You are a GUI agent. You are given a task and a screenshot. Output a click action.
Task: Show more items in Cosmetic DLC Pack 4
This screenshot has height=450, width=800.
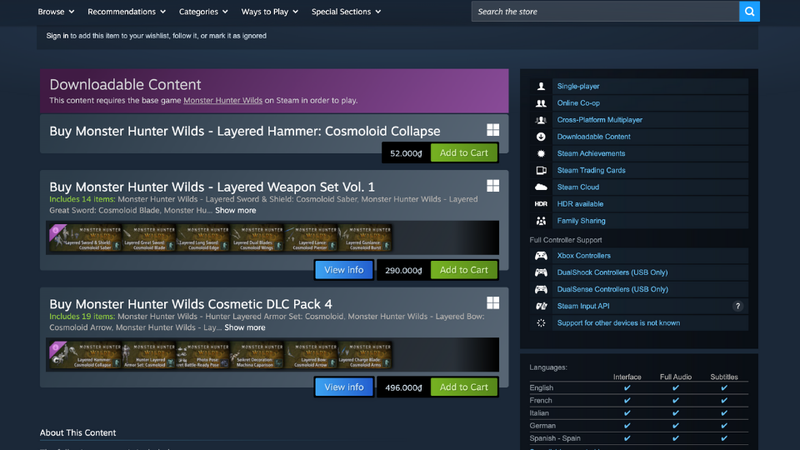tap(245, 328)
